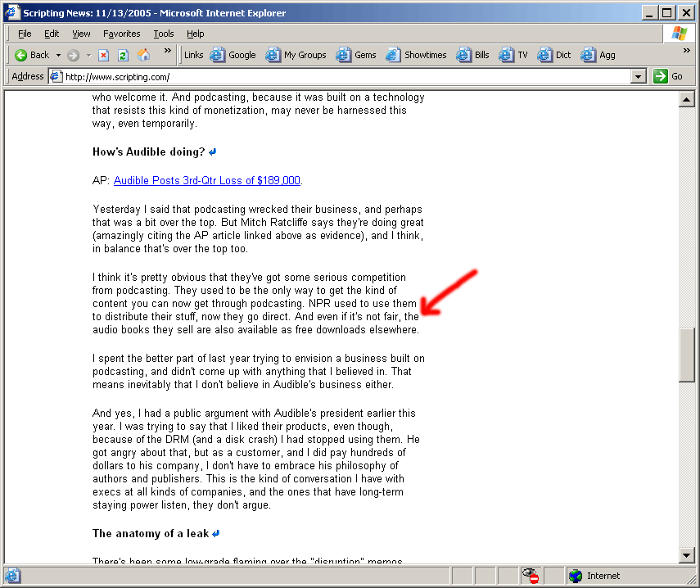
Task: Close the Internet Explorer window
Action: pyautogui.click(x=686, y=12)
